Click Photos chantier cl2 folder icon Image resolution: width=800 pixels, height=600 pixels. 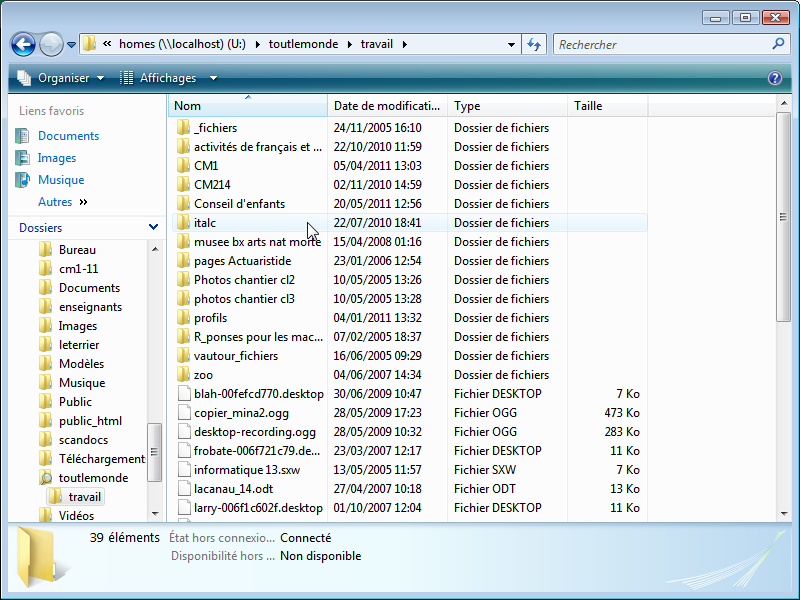point(183,280)
